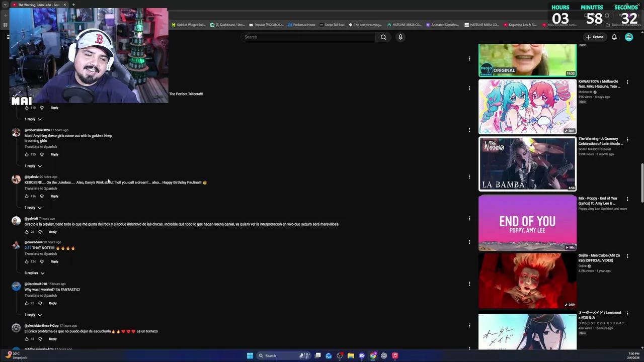The height and width of the screenshot is (362, 644).
Task: Open comment actions menu for @igalaviz comment
Action: [x=469, y=176]
